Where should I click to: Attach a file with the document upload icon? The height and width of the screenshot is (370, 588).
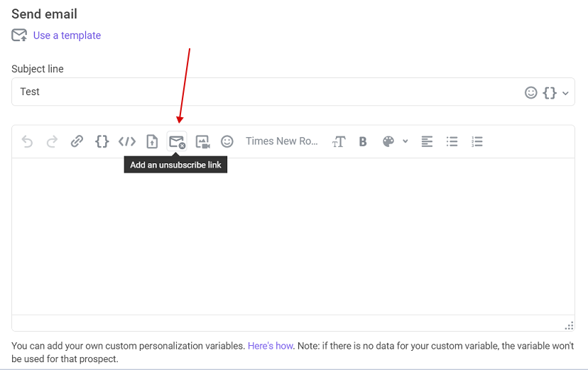click(x=152, y=141)
